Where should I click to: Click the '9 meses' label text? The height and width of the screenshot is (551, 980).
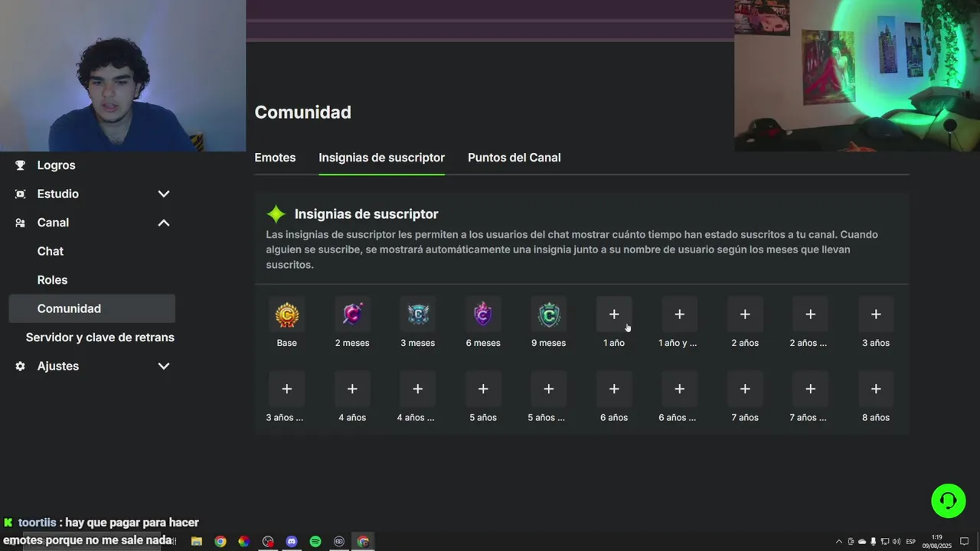pyautogui.click(x=549, y=343)
